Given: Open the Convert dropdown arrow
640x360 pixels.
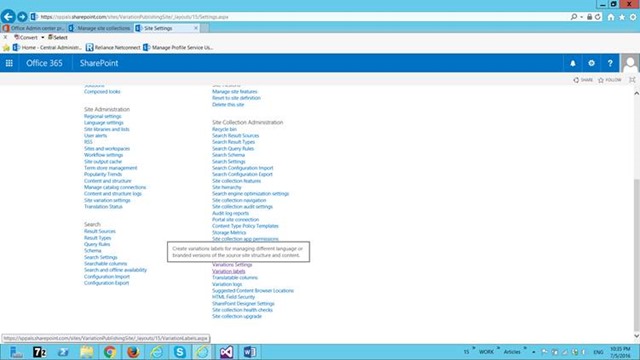Looking at the screenshot, I should [x=42, y=38].
